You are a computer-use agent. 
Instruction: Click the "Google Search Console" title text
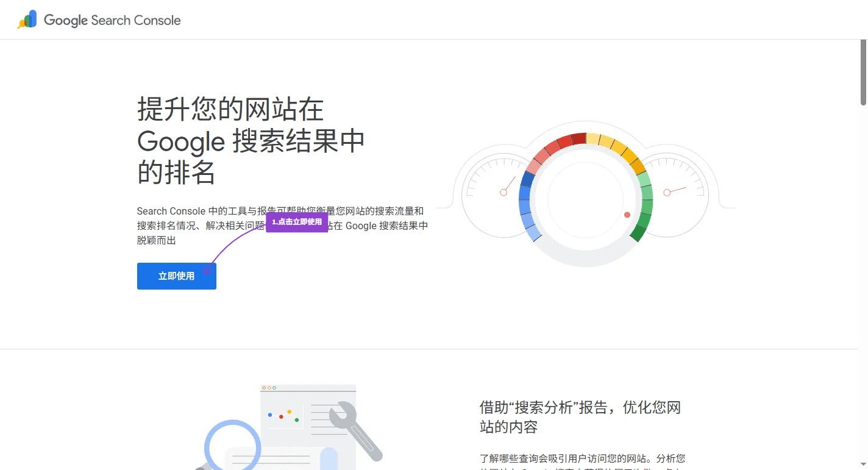point(112,20)
